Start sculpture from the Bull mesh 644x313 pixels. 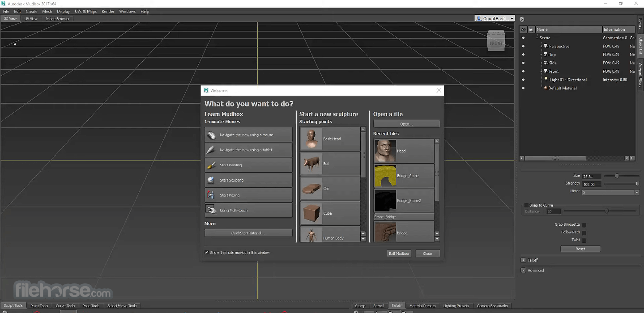[x=330, y=164]
